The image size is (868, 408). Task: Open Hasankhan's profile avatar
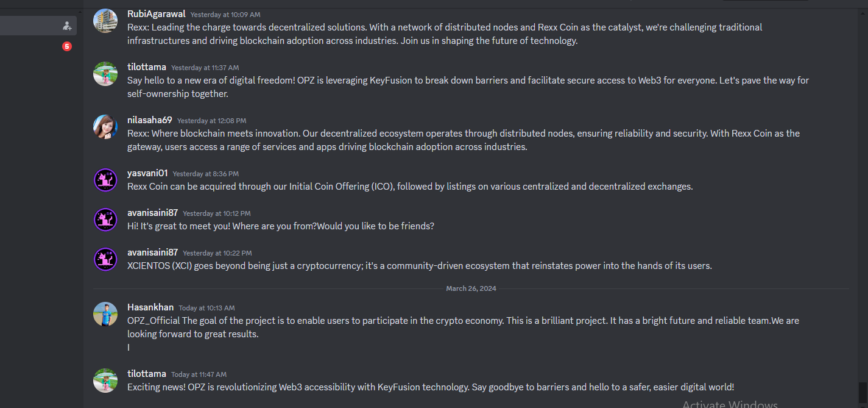click(x=105, y=314)
